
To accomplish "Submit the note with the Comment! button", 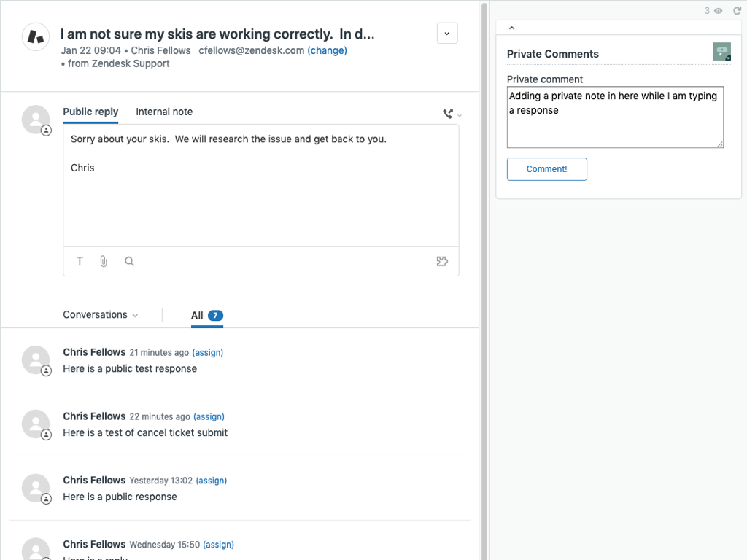I will 546,168.
